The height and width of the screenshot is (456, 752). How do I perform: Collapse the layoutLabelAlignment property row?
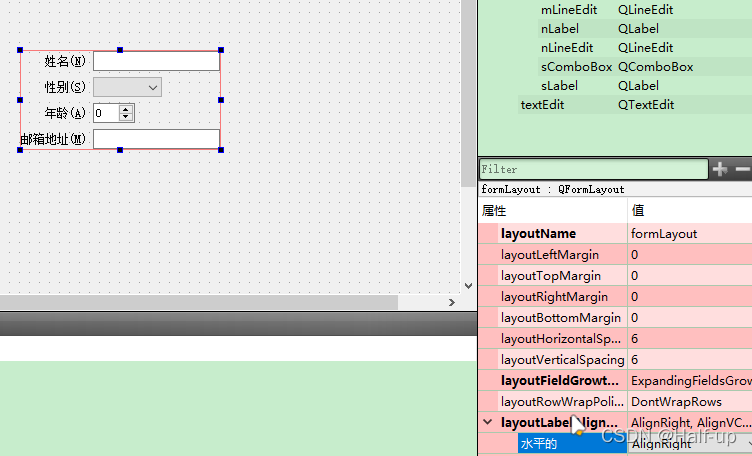click(488, 422)
